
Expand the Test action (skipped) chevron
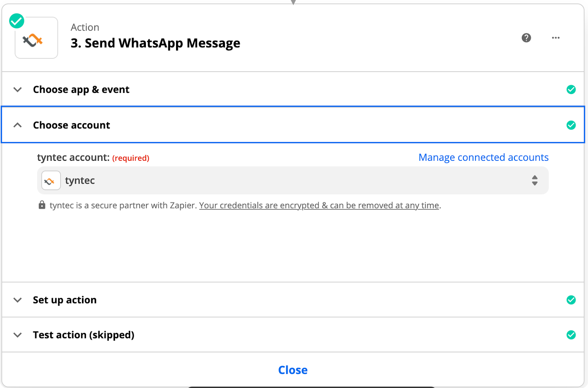click(x=17, y=335)
